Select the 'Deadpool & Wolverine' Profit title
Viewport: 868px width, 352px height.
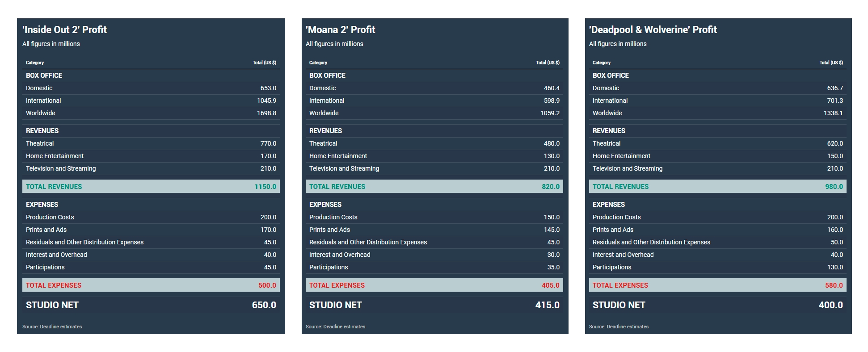click(653, 29)
